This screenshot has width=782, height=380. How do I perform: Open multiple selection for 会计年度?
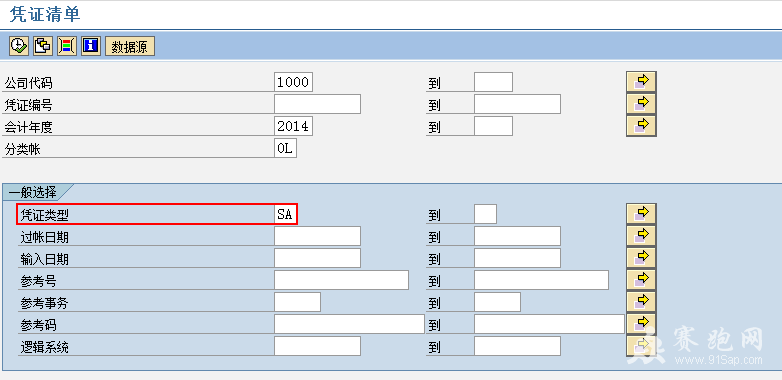pyautogui.click(x=641, y=126)
